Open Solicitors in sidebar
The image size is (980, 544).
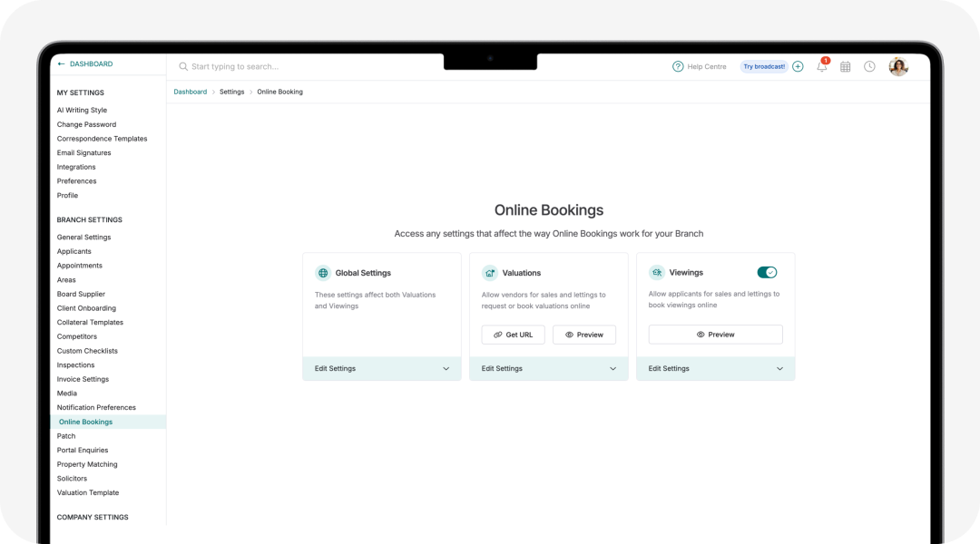[72, 479]
